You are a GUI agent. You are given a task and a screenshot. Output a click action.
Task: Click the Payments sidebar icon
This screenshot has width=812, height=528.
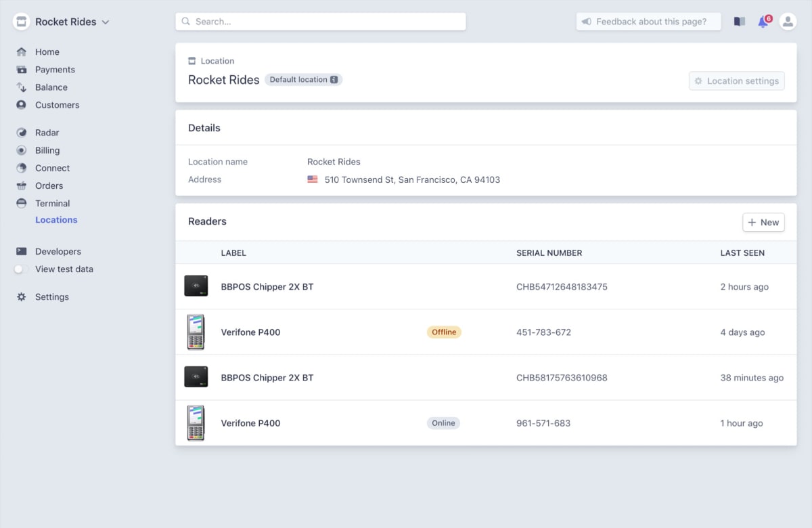point(22,70)
